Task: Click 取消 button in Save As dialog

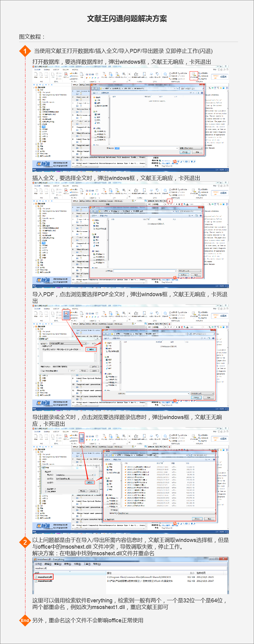Action: coord(210,519)
